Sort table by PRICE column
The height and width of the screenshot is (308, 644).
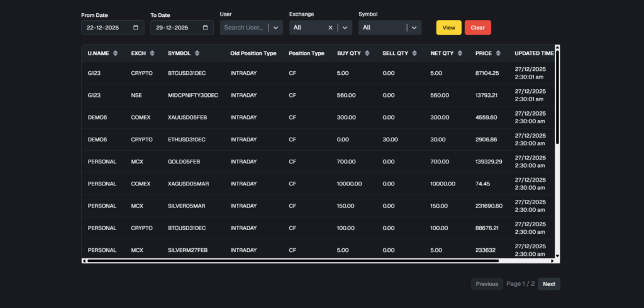(498, 53)
